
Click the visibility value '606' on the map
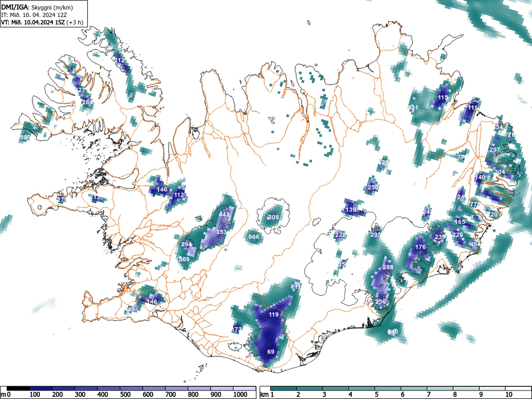click(254, 237)
